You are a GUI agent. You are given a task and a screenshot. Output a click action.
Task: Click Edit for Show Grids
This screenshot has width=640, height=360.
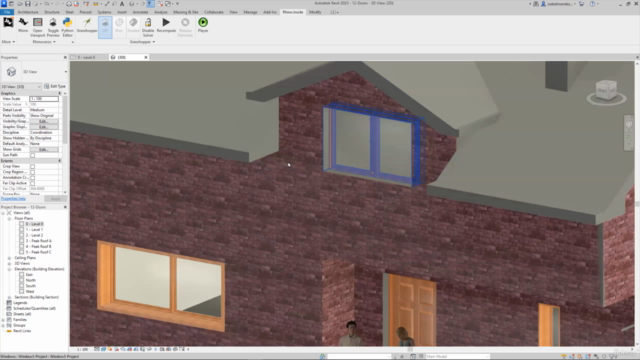pos(43,150)
